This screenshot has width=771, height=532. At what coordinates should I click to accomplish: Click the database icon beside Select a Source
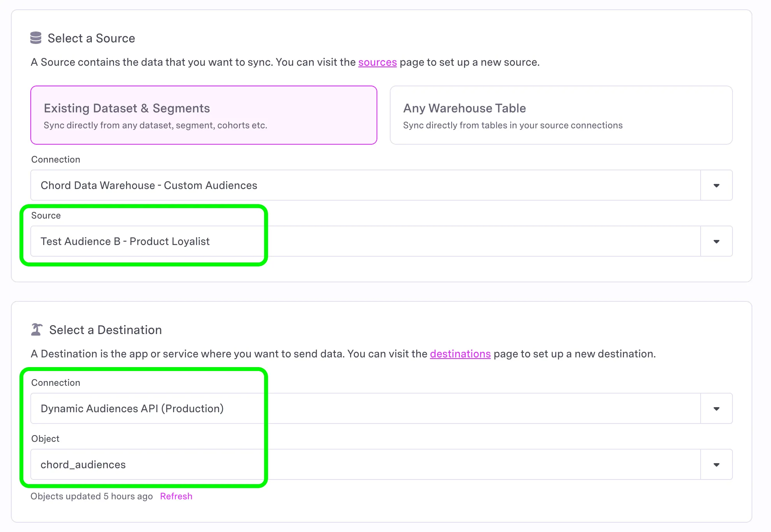coord(36,38)
